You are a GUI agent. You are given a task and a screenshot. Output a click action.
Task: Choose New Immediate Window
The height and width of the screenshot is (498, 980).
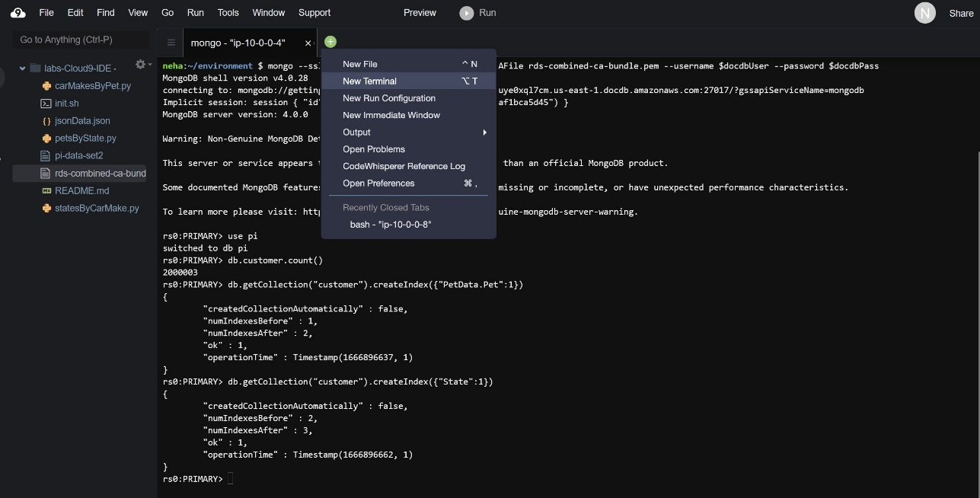pyautogui.click(x=409, y=115)
